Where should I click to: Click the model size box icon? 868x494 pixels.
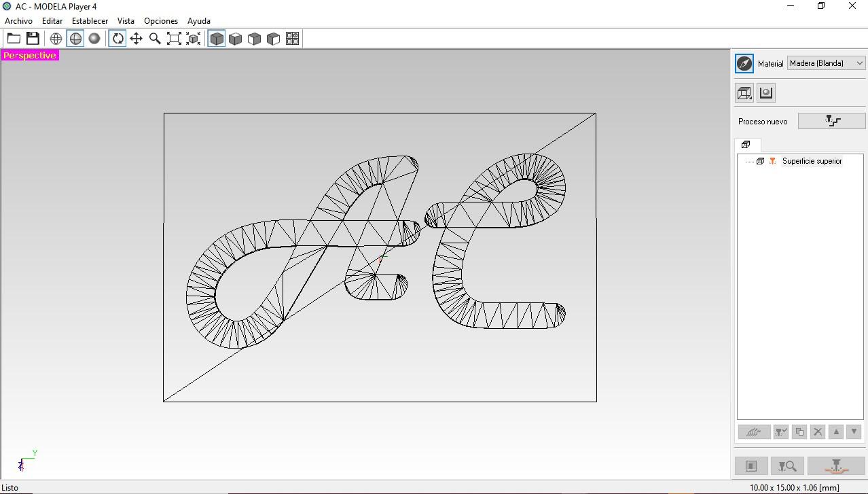tap(745, 93)
